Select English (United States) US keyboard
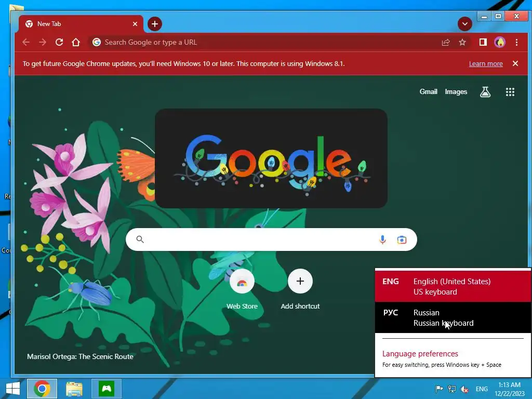 453,286
